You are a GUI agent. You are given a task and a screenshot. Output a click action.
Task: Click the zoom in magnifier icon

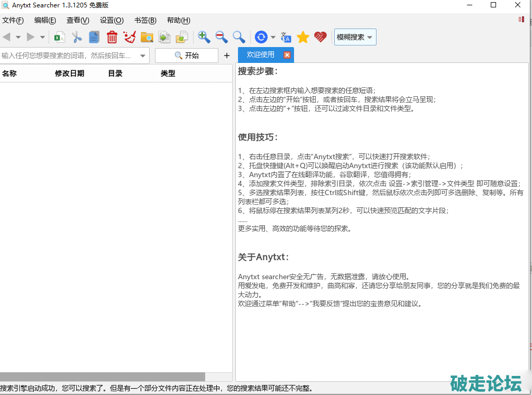coord(204,37)
